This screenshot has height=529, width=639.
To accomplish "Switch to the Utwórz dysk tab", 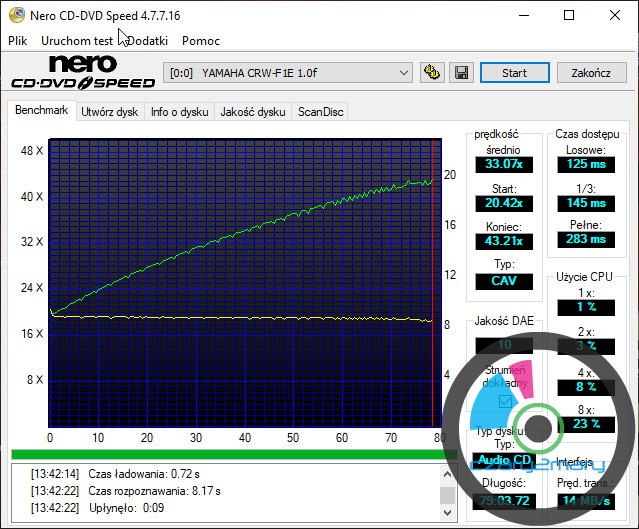I will (110, 112).
